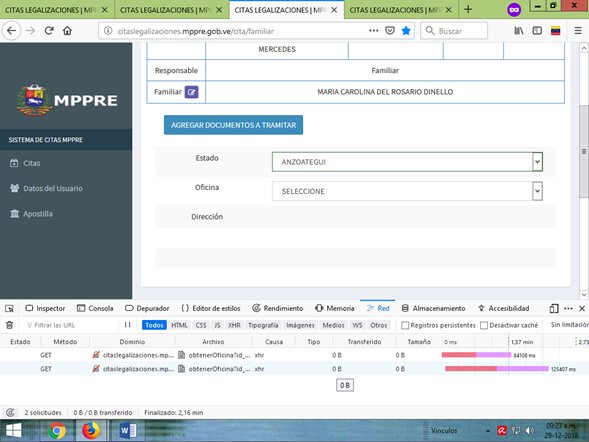Show sidebars toolbar icon
The width and height of the screenshot is (589, 442).
(537, 31)
